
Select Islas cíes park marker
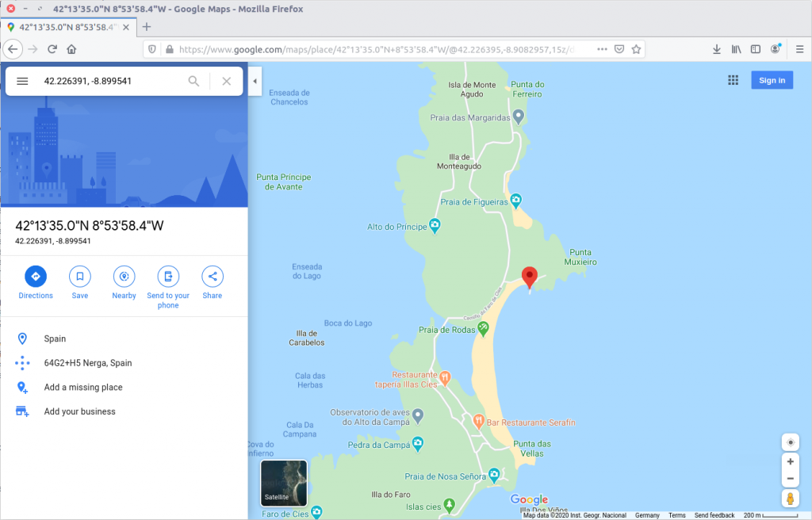(x=450, y=506)
